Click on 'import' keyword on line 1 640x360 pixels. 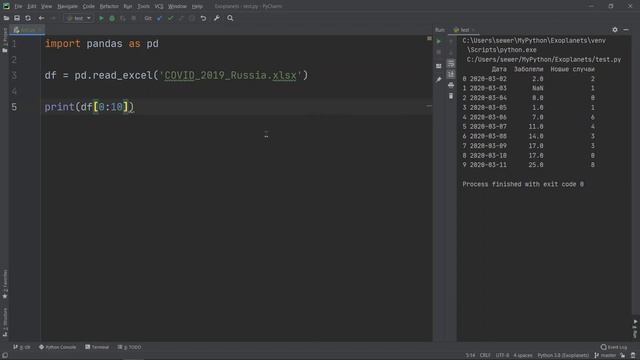pos(63,44)
